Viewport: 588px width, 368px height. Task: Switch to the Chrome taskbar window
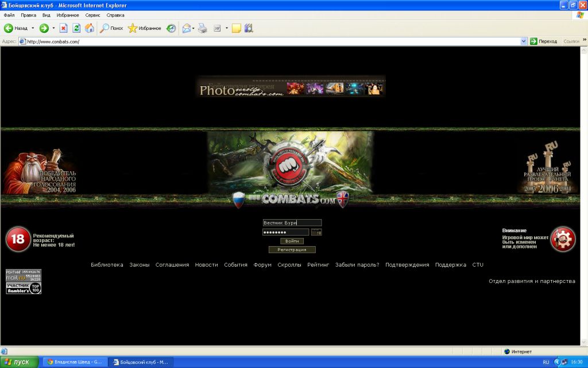[75, 362]
